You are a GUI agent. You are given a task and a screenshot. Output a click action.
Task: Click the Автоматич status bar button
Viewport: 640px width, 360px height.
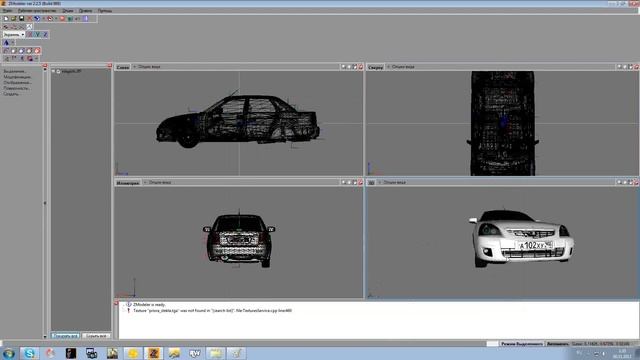pos(557,344)
